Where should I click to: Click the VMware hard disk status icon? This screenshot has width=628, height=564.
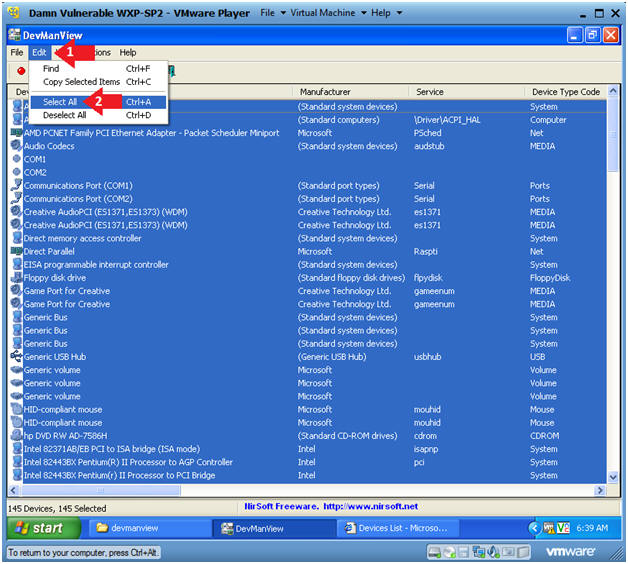point(434,552)
